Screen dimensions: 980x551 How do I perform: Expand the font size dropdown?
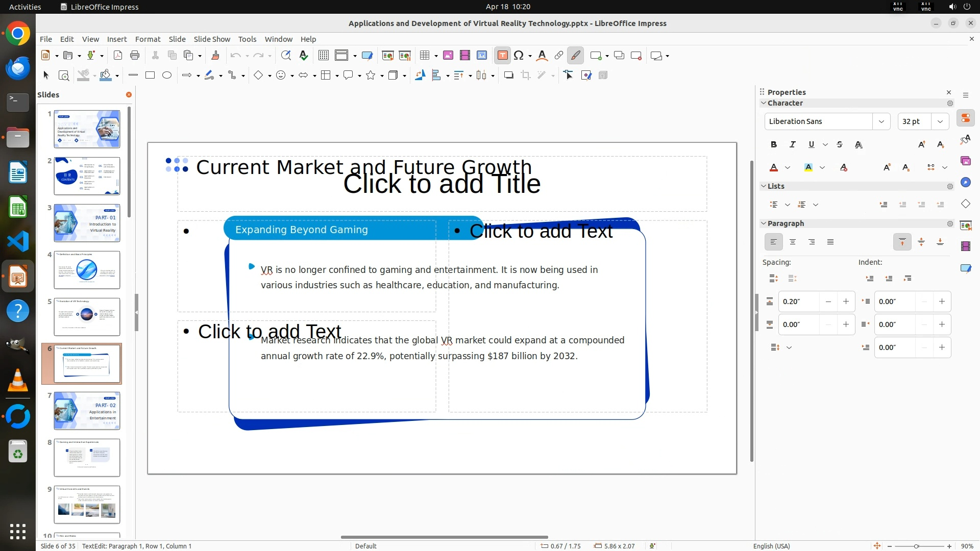940,121
